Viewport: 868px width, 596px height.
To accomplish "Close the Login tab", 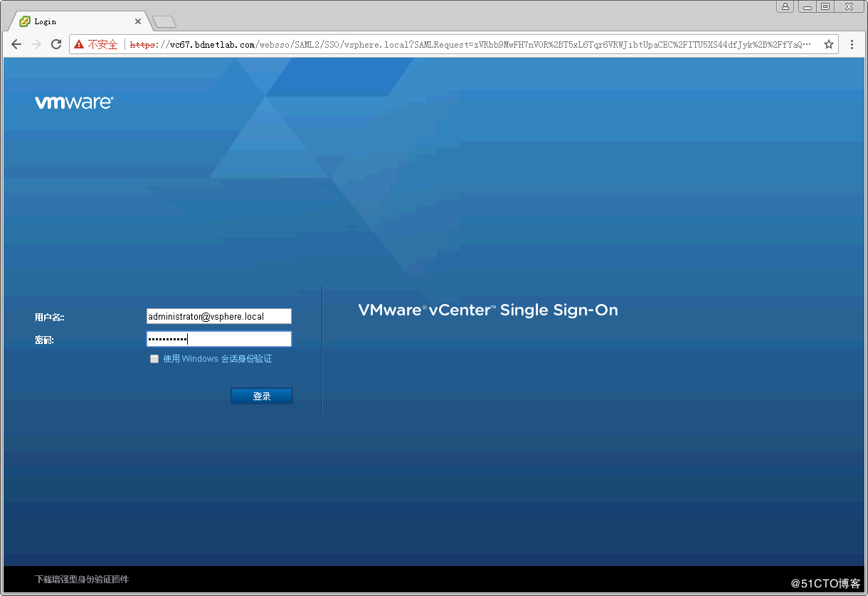I will 138,21.
